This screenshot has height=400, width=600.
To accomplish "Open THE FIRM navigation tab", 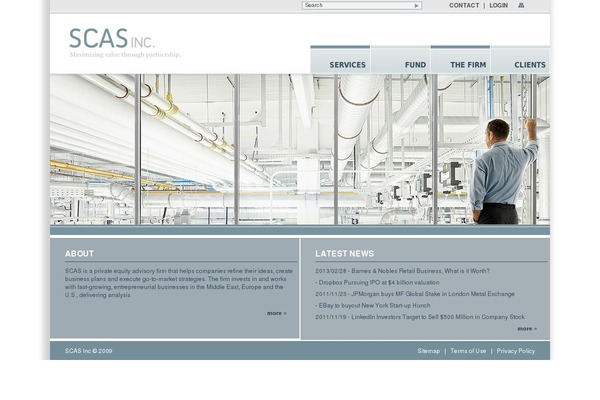I will click(x=460, y=60).
